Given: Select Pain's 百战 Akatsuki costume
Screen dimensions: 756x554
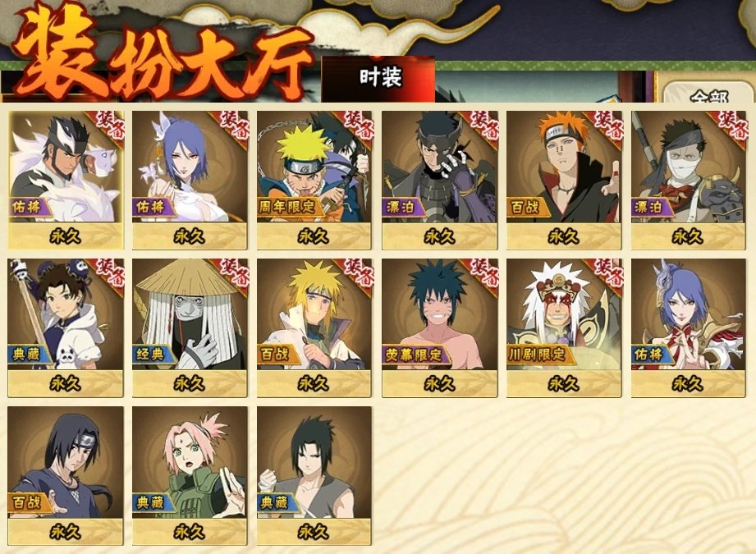Looking at the screenshot, I should [x=564, y=180].
